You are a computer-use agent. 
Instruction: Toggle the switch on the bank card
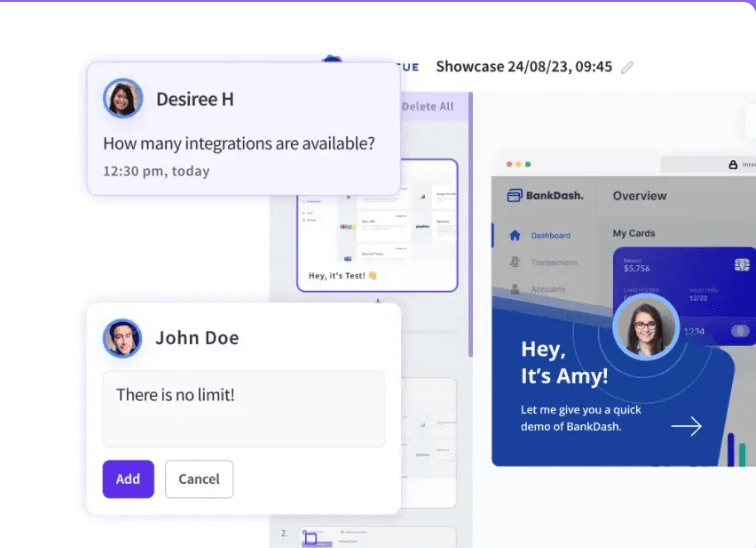click(x=740, y=331)
